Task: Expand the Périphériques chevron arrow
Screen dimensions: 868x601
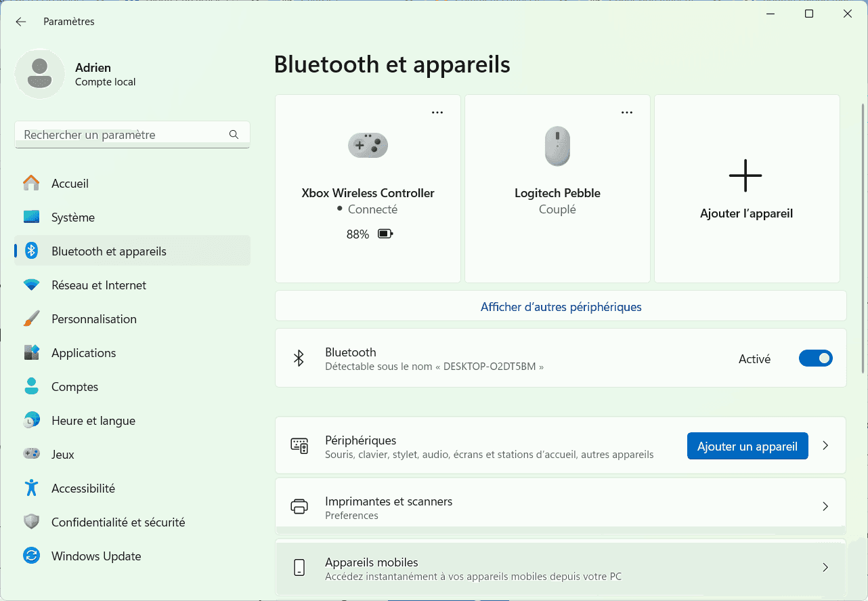Action: (825, 446)
